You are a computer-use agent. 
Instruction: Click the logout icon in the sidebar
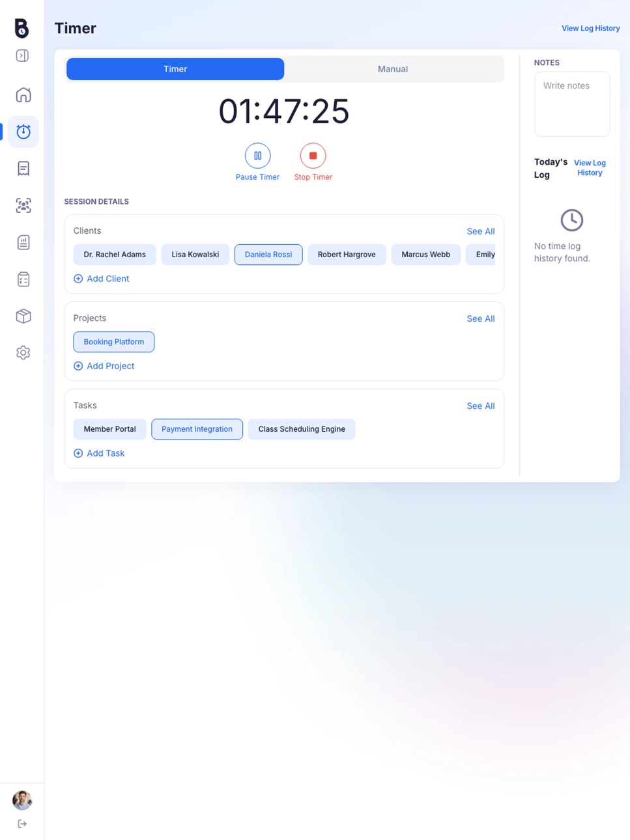(x=22, y=824)
